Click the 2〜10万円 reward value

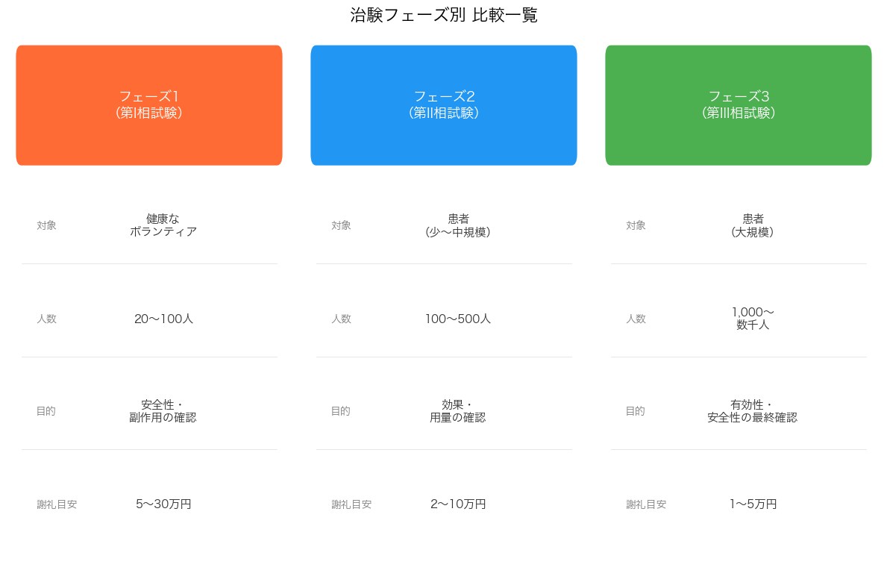point(458,504)
